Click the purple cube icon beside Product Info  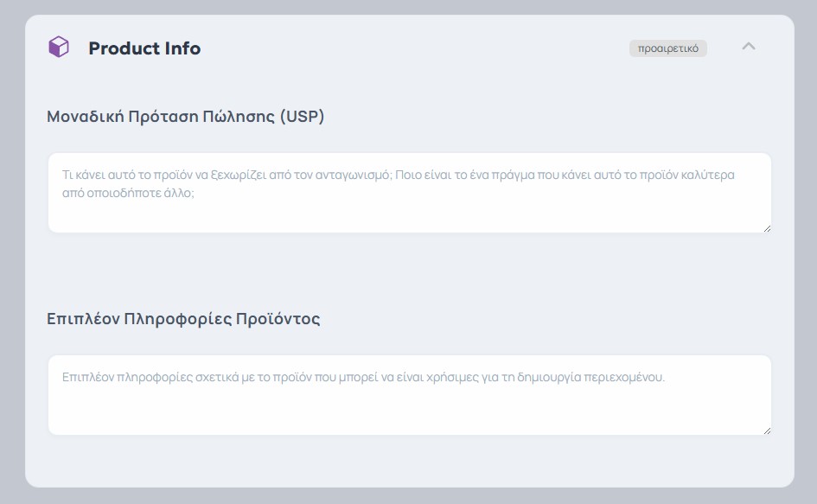58,48
